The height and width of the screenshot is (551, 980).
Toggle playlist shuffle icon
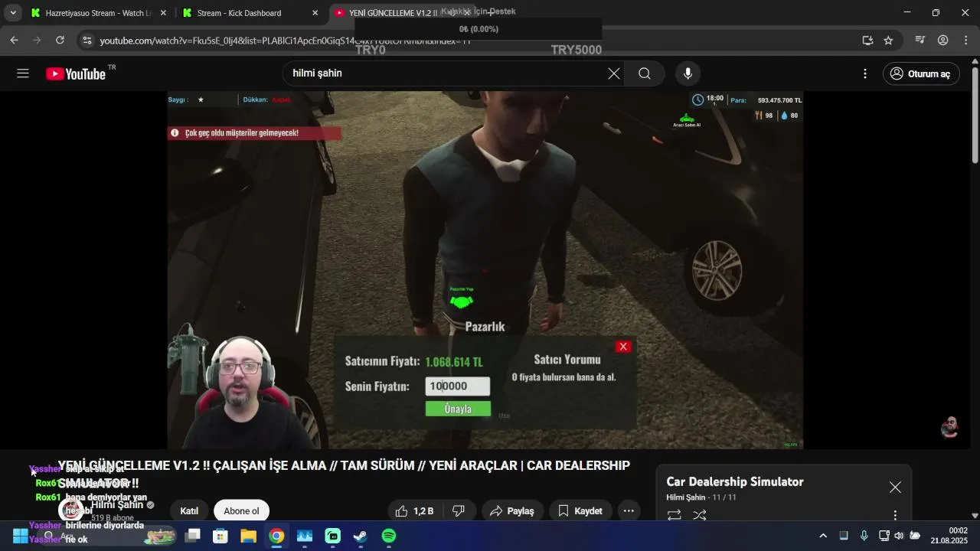[x=700, y=516]
